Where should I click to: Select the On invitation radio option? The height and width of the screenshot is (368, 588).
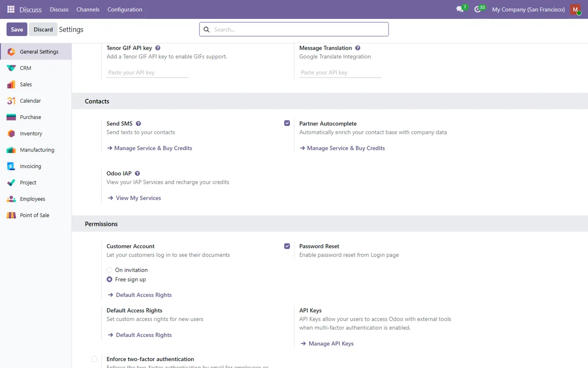109,270
